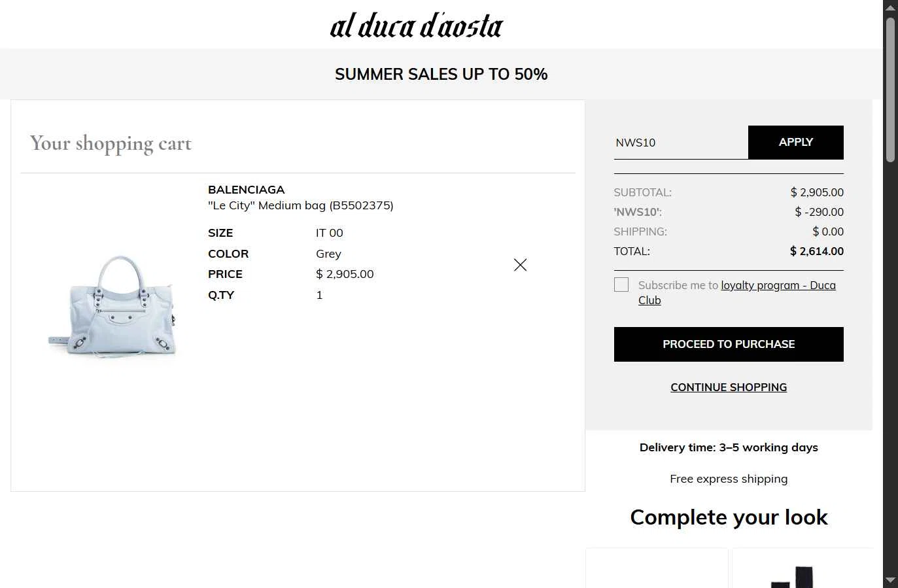Select the Complete your look heading
Viewport: 898px width, 588px height.
pyautogui.click(x=729, y=517)
